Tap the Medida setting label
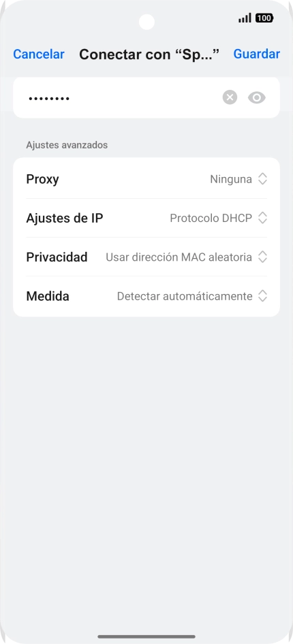This screenshot has width=293, height=644. coord(48,296)
